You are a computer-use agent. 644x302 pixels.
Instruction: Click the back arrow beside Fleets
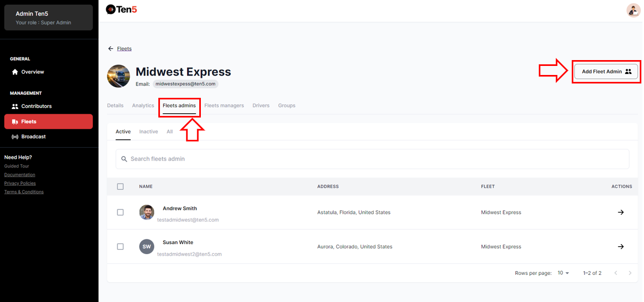[111, 48]
